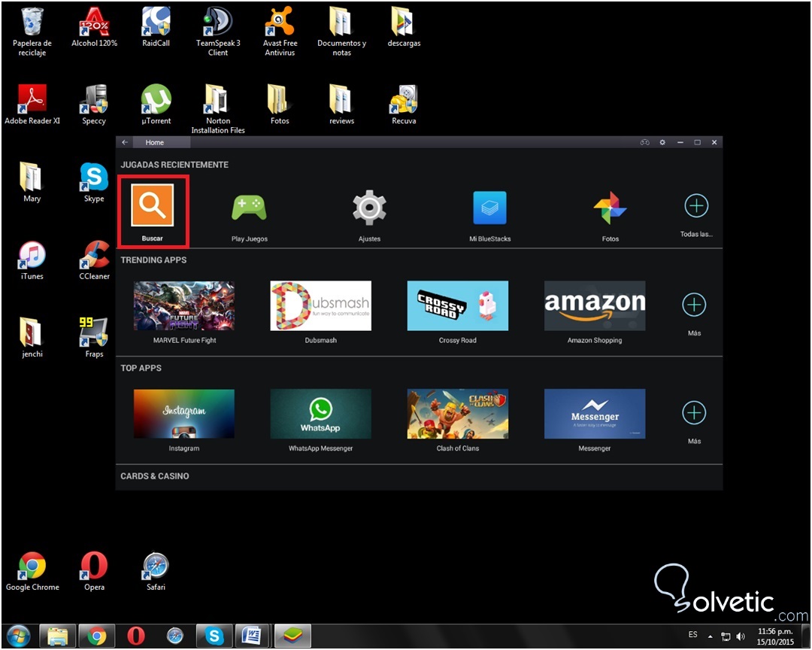Select CCleaner desktop shortcut
Viewport: 812px width, 650px height.
[94, 260]
